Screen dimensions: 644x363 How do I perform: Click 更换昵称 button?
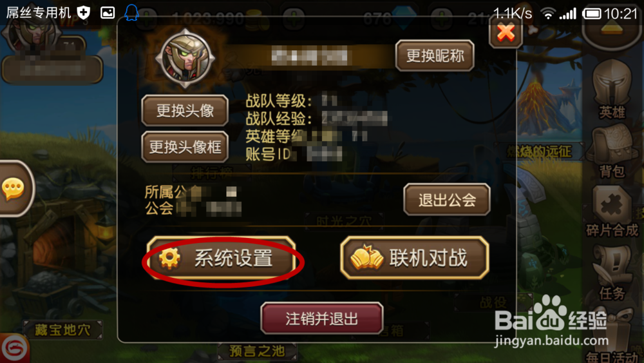pyautogui.click(x=435, y=55)
